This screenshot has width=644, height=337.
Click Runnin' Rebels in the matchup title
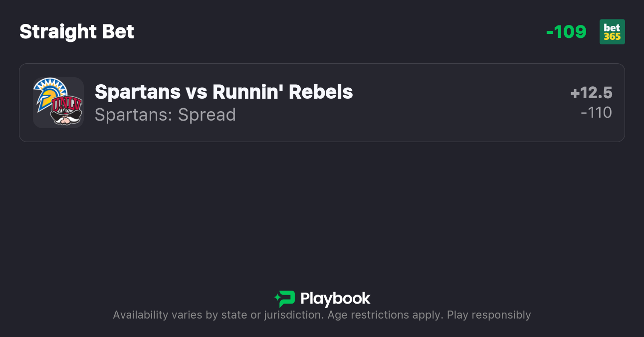[282, 92]
